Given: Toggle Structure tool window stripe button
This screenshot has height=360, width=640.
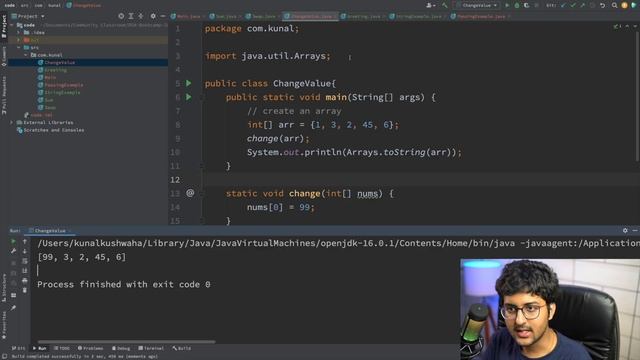Looking at the screenshot, I should [4, 288].
